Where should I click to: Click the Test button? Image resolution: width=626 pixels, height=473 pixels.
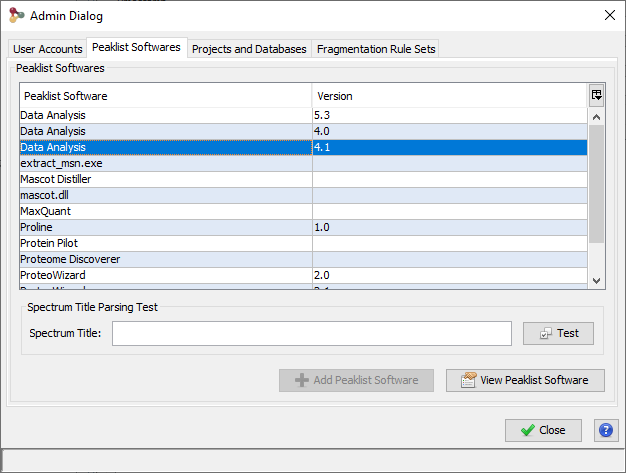pyautogui.click(x=558, y=333)
